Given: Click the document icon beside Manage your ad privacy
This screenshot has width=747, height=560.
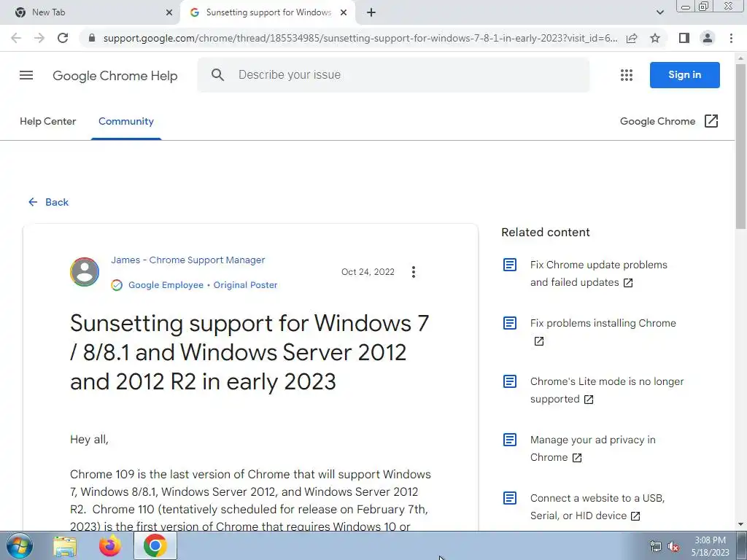Looking at the screenshot, I should pos(510,440).
